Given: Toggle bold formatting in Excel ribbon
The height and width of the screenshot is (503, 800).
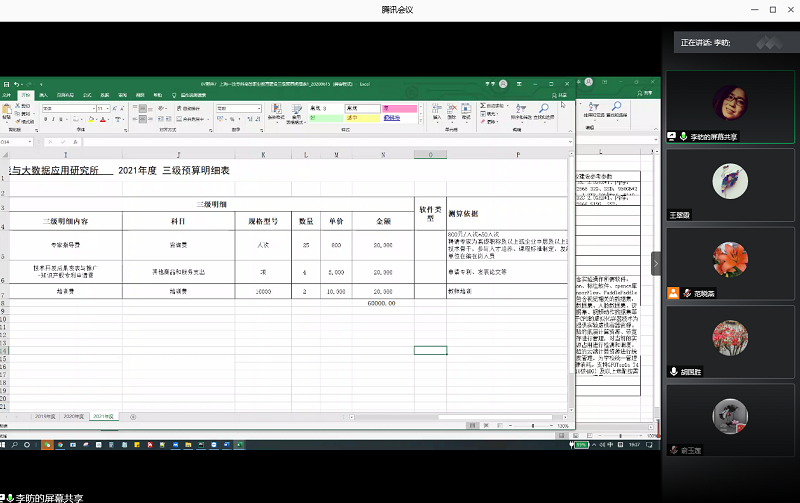Looking at the screenshot, I should tap(43, 118).
